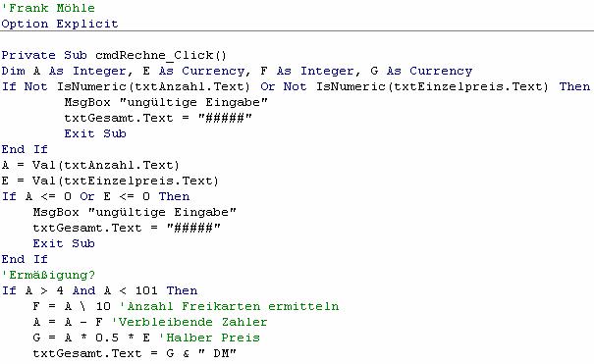Click the If A > 4 And A < 101 line

(x=99, y=290)
